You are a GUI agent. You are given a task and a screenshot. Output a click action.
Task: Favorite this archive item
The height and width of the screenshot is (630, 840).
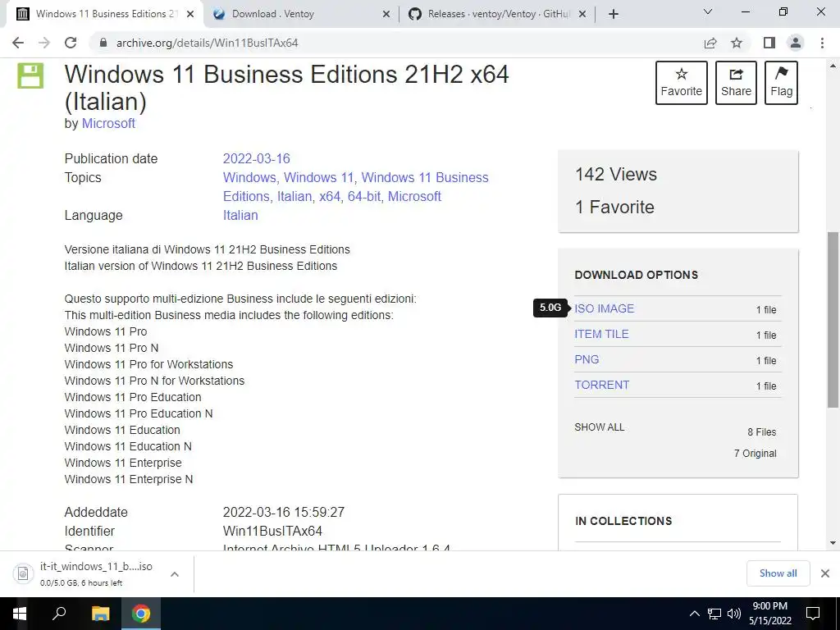pyautogui.click(x=682, y=83)
